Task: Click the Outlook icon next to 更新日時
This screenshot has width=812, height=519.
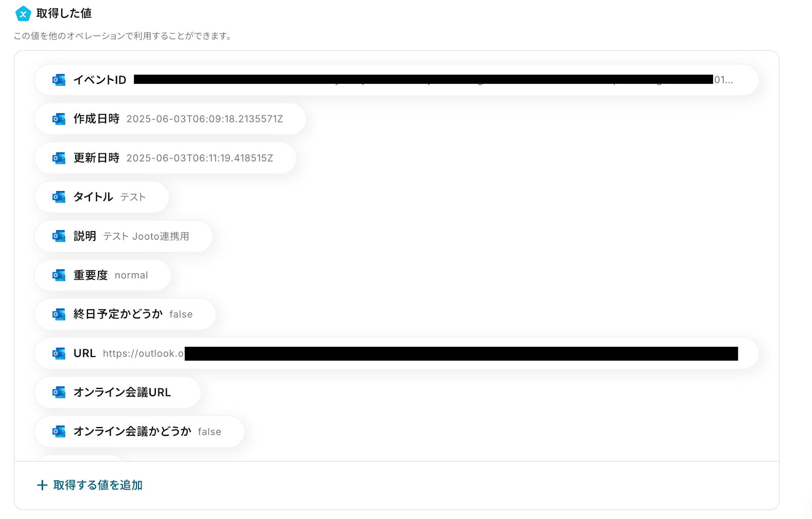Action: 59,158
